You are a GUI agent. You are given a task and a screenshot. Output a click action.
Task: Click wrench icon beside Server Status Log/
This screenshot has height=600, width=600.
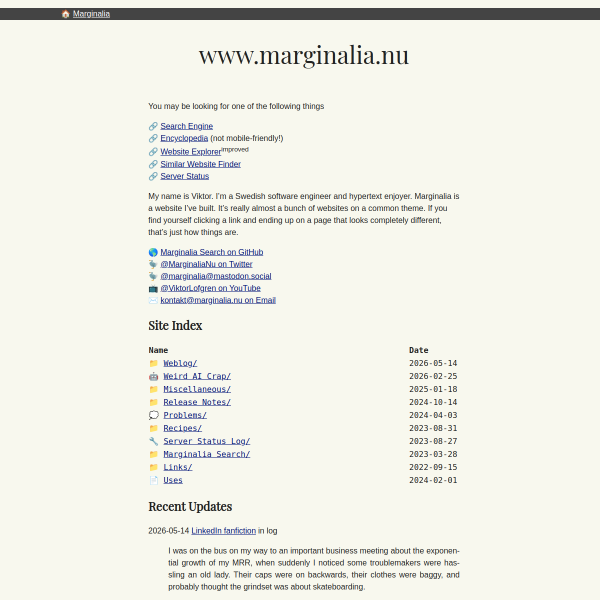153,441
